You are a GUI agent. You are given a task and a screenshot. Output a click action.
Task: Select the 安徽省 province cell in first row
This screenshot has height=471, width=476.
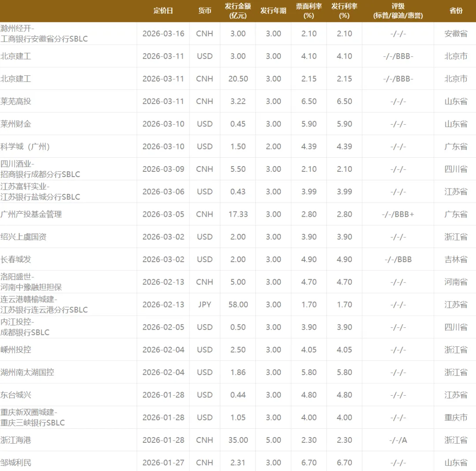[456, 33]
